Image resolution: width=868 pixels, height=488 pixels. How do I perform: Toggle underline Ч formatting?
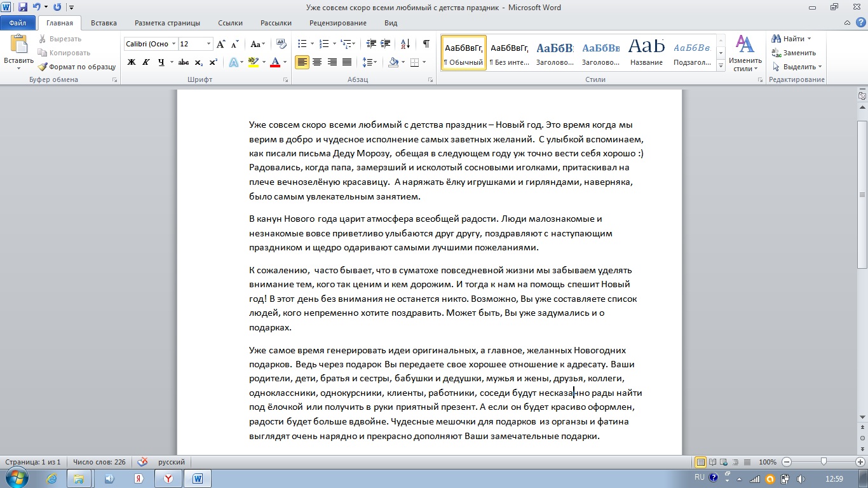click(161, 62)
